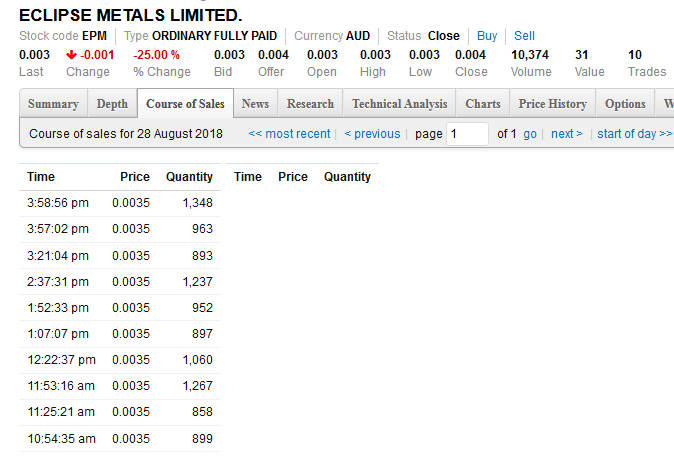The image size is (674, 460).
Task: Click quantity 897
Action: click(x=202, y=334)
